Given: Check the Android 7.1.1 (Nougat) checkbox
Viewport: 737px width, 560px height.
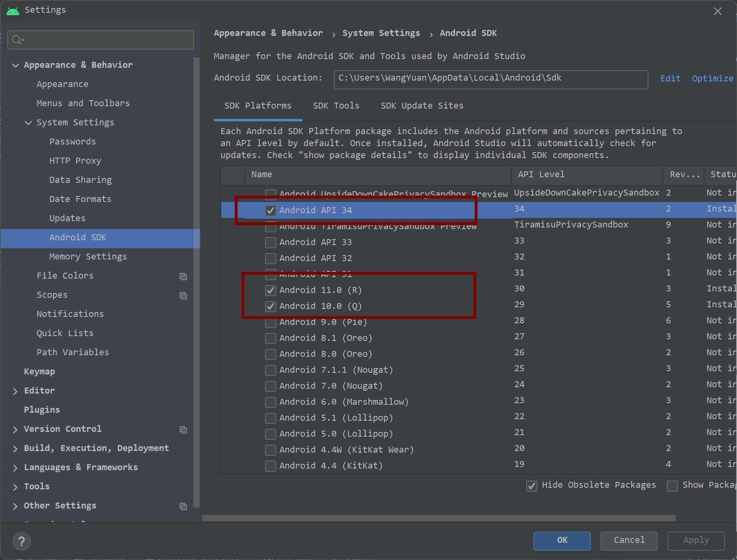Looking at the screenshot, I should (271, 370).
